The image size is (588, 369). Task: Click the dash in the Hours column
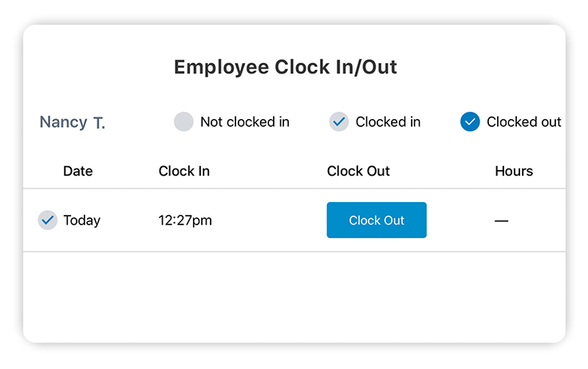point(501,221)
